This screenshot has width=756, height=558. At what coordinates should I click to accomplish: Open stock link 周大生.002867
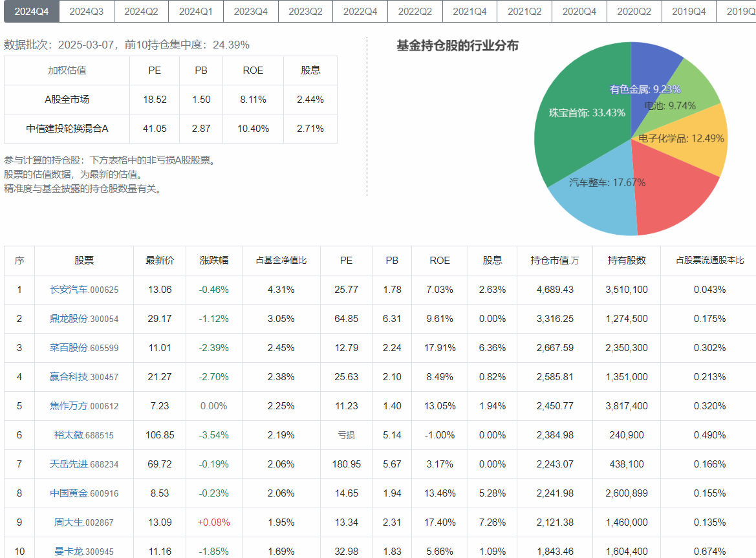coord(84,522)
